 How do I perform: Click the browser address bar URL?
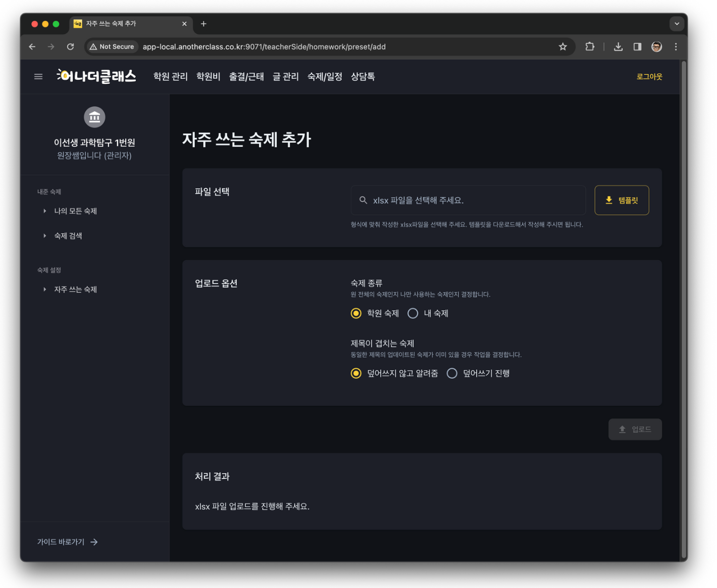[264, 46]
